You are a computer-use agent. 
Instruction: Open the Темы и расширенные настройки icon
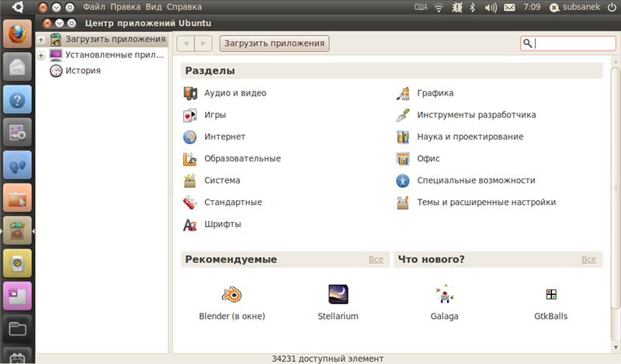[403, 202]
